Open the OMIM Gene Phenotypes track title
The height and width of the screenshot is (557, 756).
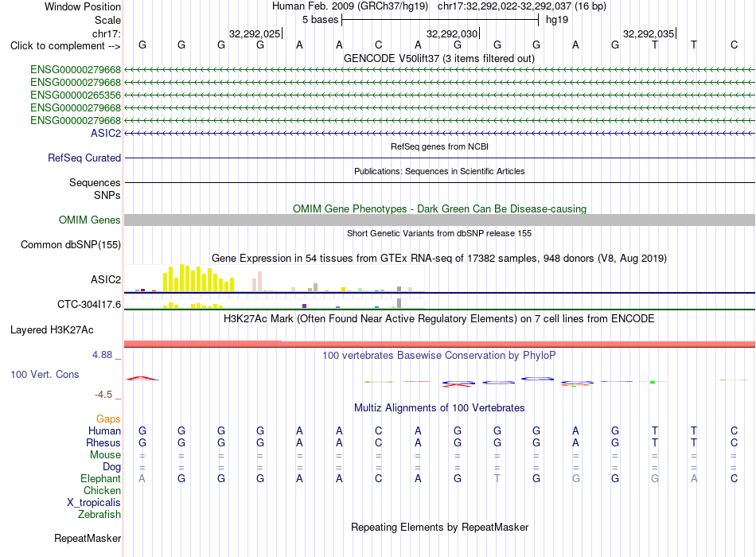[x=439, y=208]
